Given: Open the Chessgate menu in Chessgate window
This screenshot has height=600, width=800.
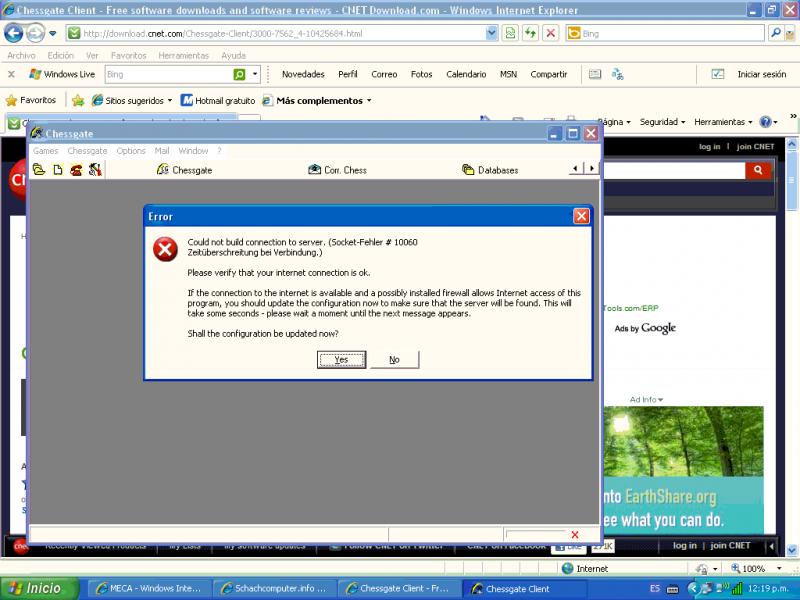Looking at the screenshot, I should 87,151.
